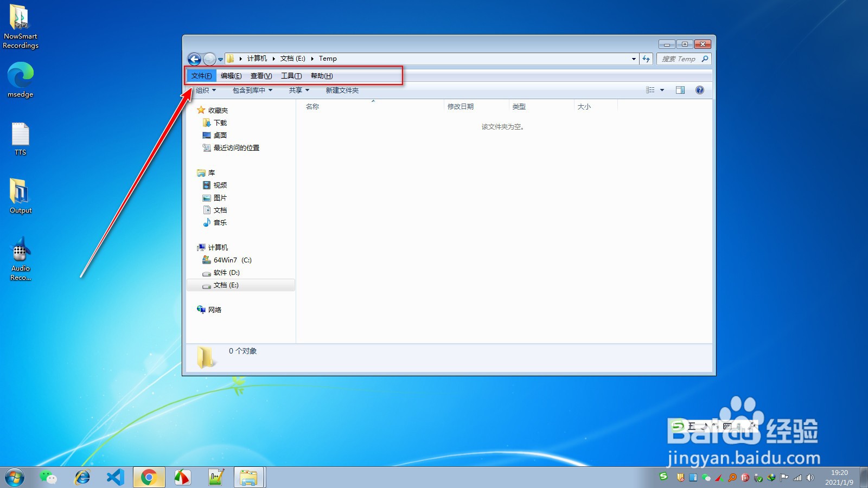868x488 pixels.
Task: Click the Refresh button next to the address bar
Action: pyautogui.click(x=646, y=59)
